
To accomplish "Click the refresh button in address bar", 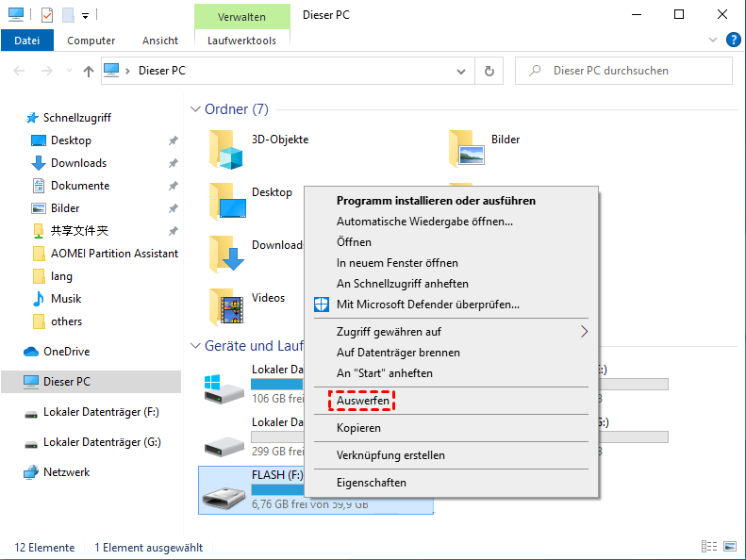I will pos(489,71).
